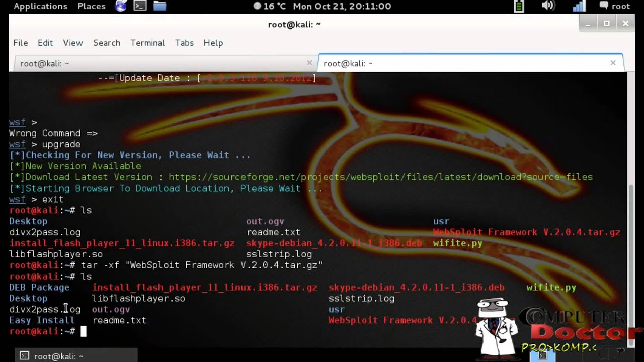Launch the terminal icon in top panel
Viewport: 644px width, 362px height.
[x=140, y=6]
